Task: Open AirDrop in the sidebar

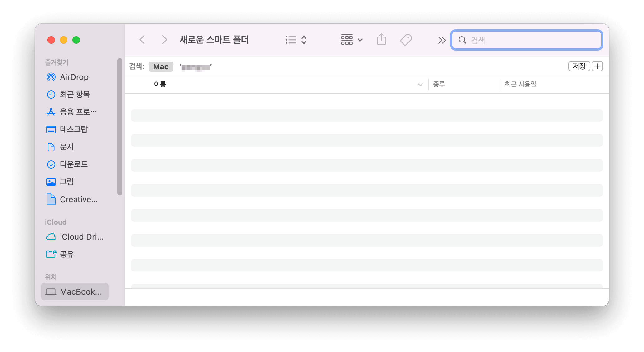Action: coord(75,77)
